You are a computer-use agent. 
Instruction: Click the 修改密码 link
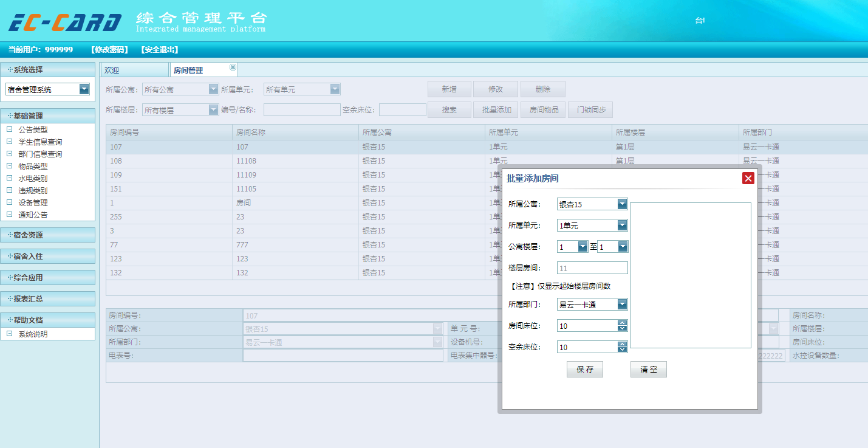[x=109, y=50]
